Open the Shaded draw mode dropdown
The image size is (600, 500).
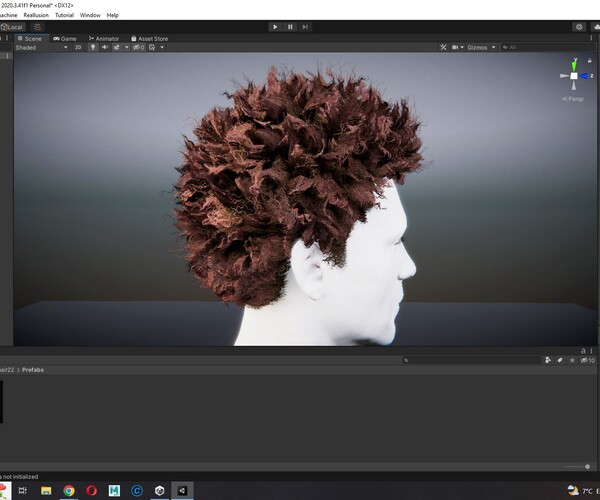click(x=41, y=47)
